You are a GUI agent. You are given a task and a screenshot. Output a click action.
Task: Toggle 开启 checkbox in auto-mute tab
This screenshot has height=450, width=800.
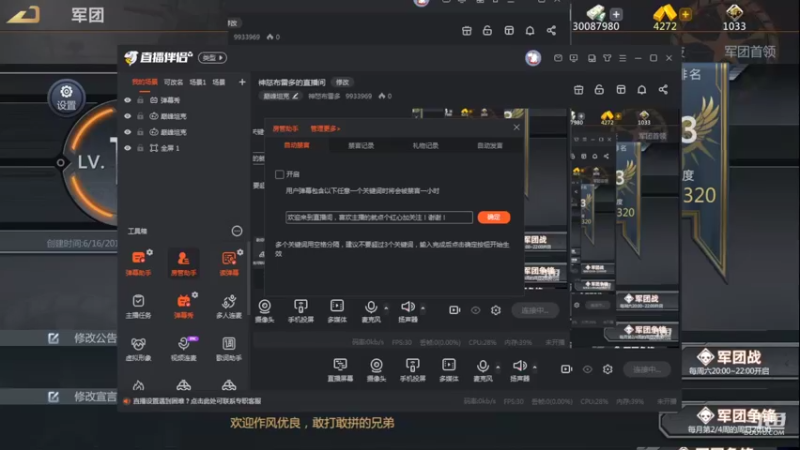click(x=280, y=174)
